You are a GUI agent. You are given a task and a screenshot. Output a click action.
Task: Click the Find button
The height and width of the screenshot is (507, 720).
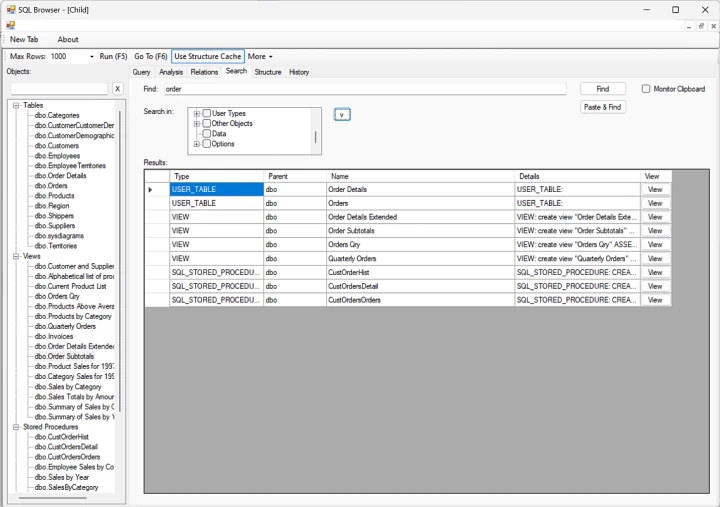(603, 89)
